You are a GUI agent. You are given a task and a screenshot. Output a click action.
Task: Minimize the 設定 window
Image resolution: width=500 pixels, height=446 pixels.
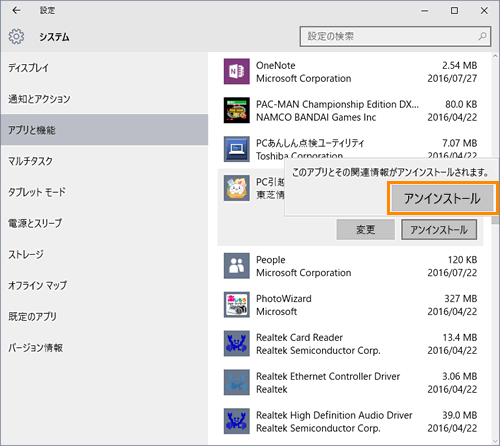tap(424, 11)
